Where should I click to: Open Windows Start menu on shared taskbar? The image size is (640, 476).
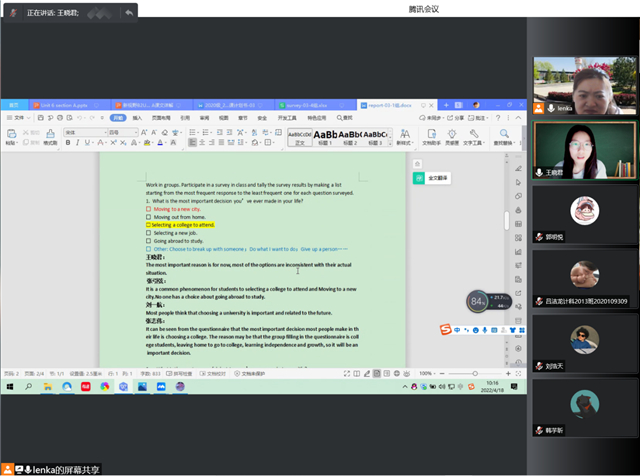[x=10, y=386]
